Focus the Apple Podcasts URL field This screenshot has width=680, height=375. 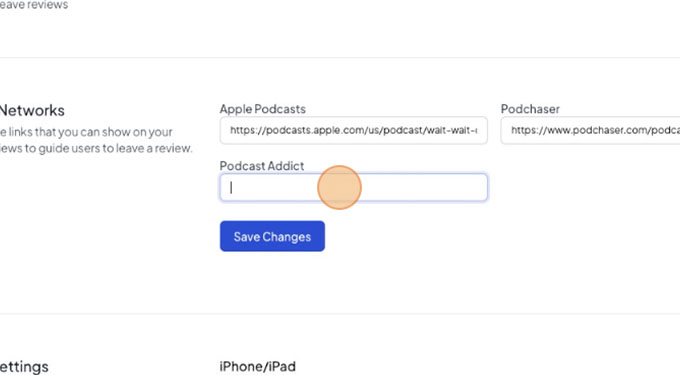point(353,130)
